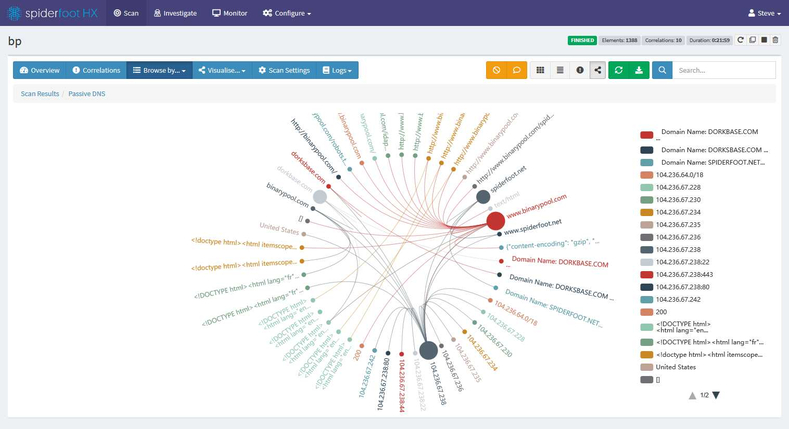The image size is (789, 429).
Task: Go to previous legend page with up triangle
Action: coord(692,395)
